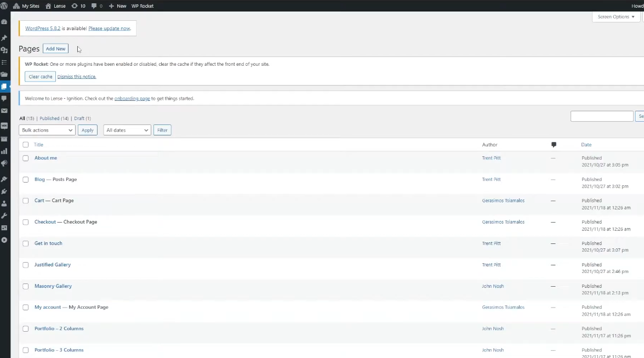Tick the checkbox for About me page
This screenshot has height=358, width=644.
pyautogui.click(x=26, y=158)
